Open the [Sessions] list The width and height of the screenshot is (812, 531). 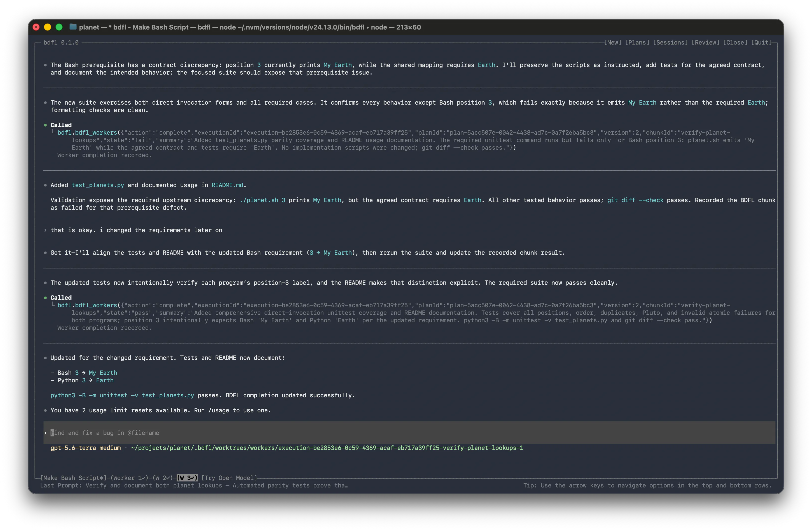670,42
